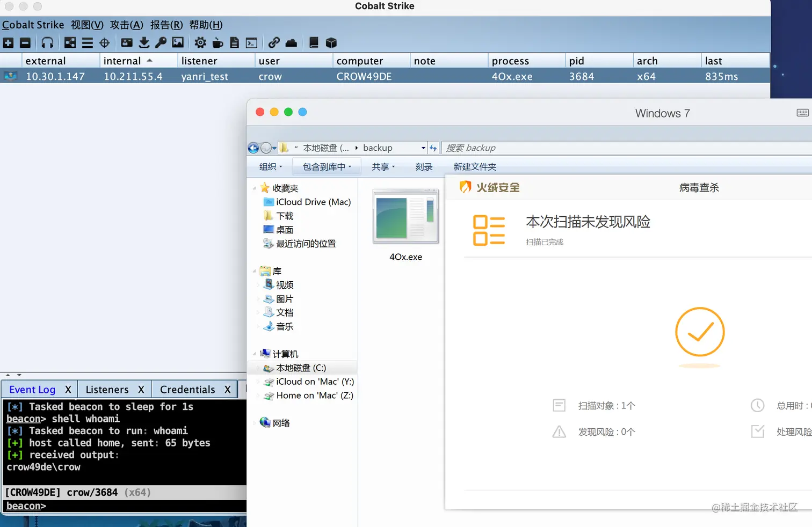Show the Target Table crosshair icon
Image resolution: width=812 pixels, height=527 pixels.
(105, 43)
